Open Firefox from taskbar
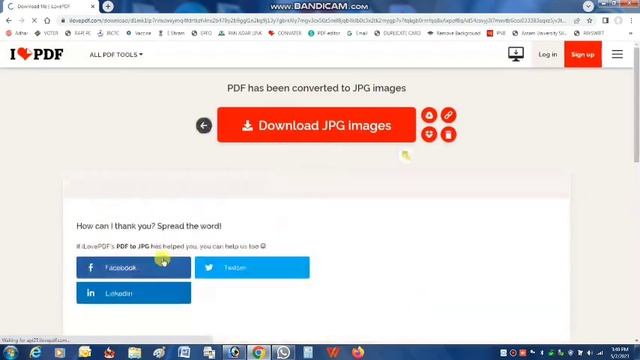 358,352
